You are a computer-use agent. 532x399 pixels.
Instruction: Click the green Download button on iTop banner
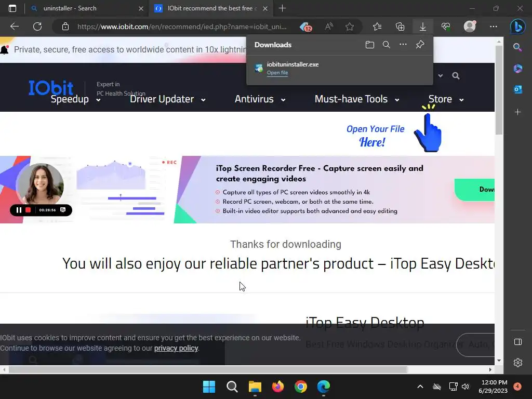coord(475,189)
